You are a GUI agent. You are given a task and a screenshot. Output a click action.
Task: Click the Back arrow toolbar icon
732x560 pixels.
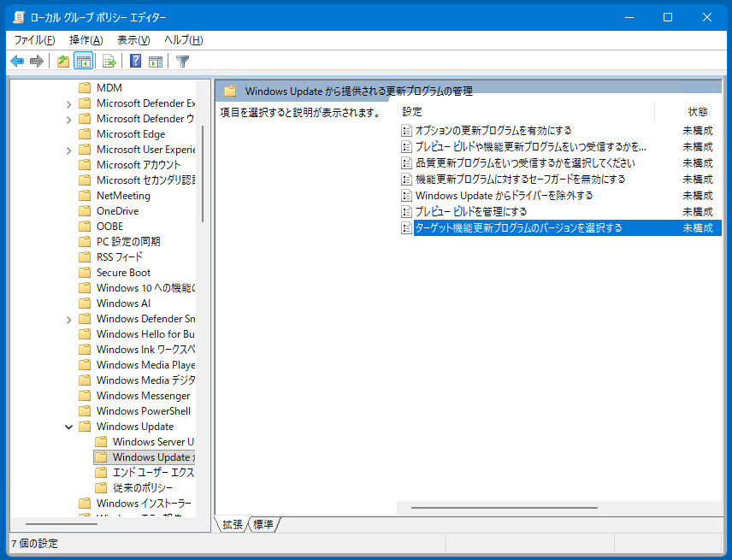click(x=16, y=61)
